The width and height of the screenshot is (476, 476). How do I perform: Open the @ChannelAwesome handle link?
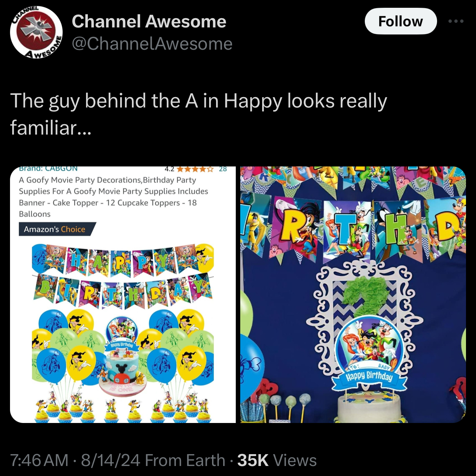(x=152, y=44)
